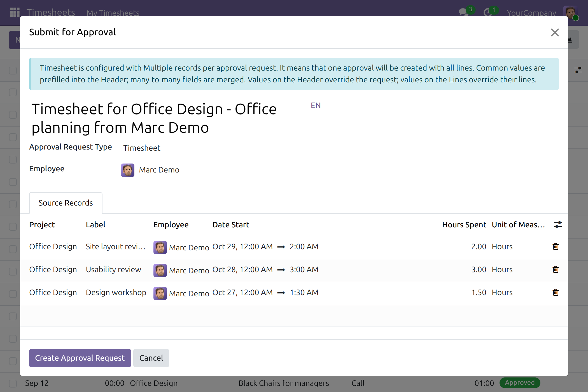This screenshot has height=392, width=588.
Task: Sort by Employee column header in table
Action: coord(171,225)
